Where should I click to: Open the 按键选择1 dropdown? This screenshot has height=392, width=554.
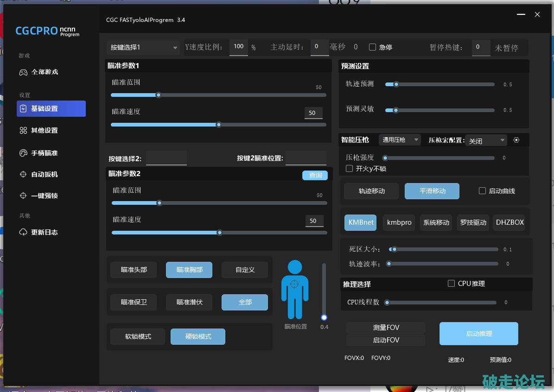coord(143,47)
